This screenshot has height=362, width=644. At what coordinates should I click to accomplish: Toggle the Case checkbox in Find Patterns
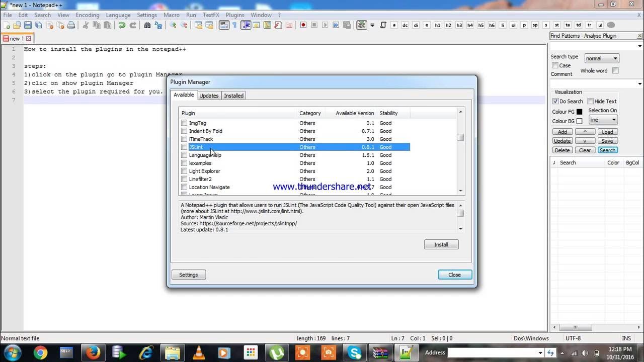click(555, 65)
